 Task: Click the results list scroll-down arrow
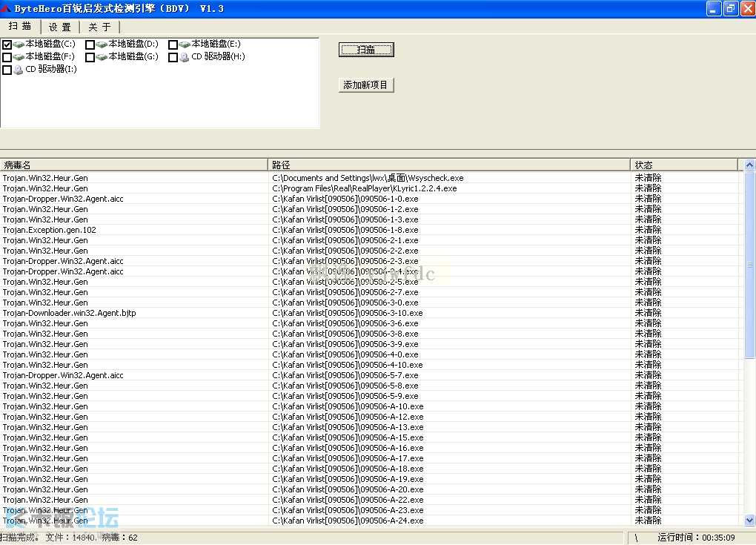tap(750, 520)
